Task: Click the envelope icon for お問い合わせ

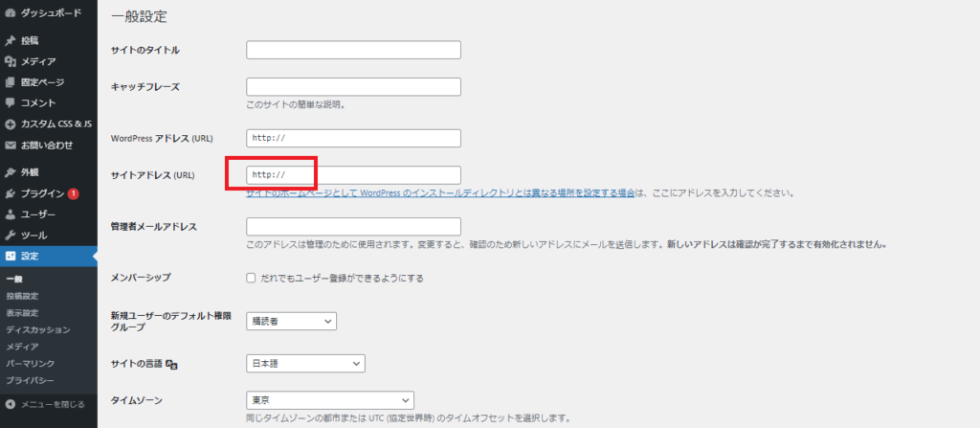Action: 10,146
